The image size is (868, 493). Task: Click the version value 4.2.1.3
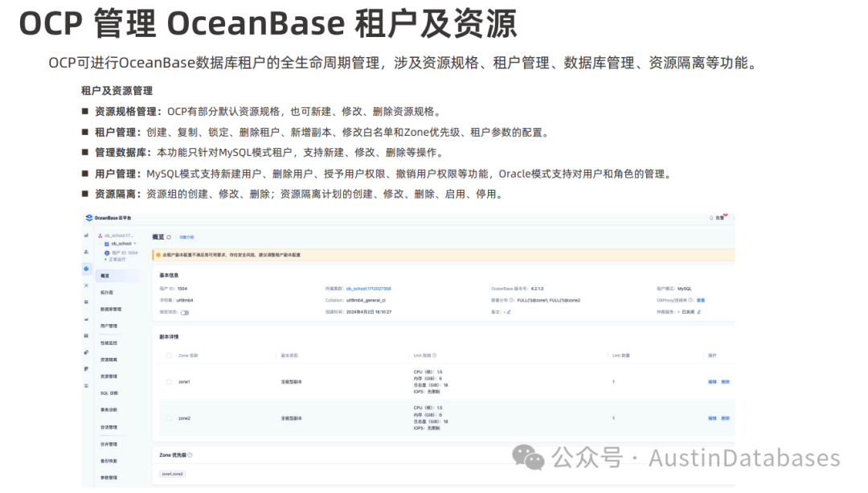click(537, 289)
